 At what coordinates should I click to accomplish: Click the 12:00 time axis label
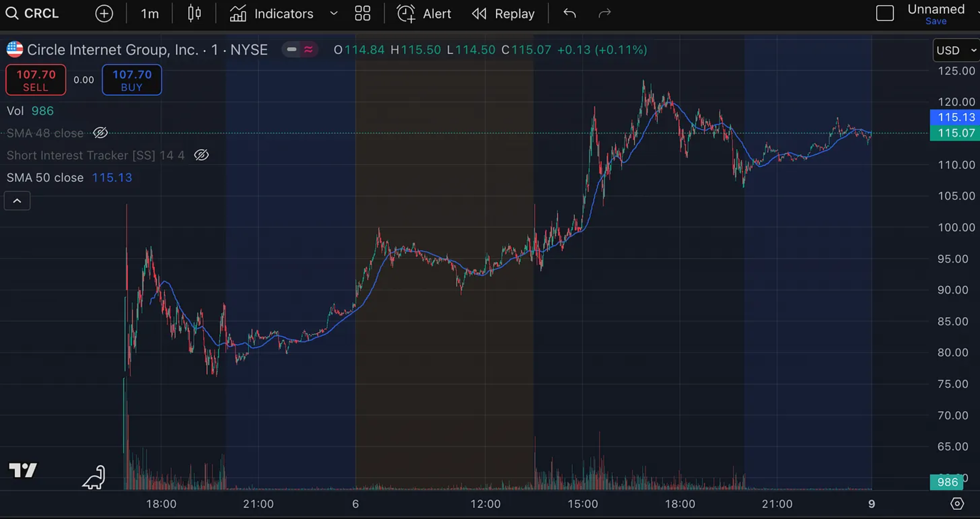[x=485, y=504]
